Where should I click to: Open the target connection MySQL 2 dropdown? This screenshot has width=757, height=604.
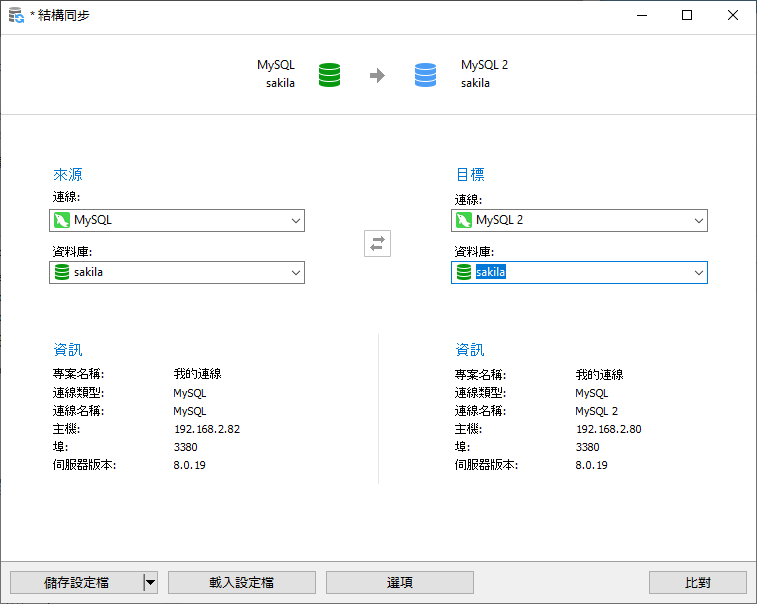point(698,221)
